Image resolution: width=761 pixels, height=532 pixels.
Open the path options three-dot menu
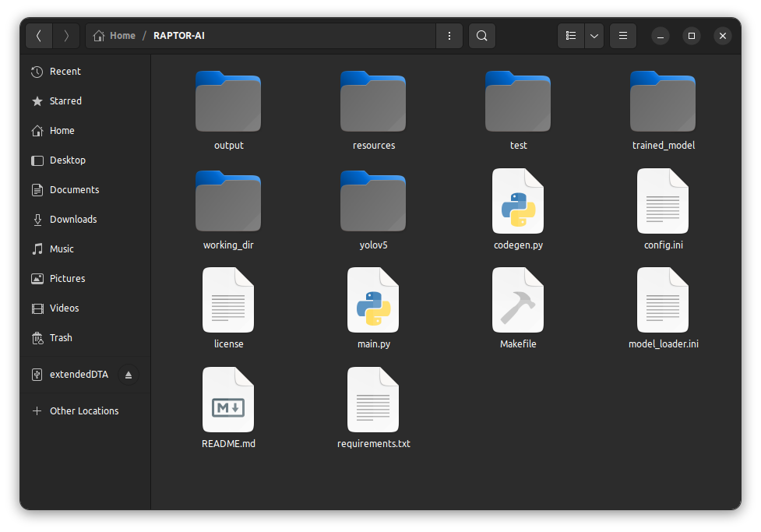click(x=449, y=36)
